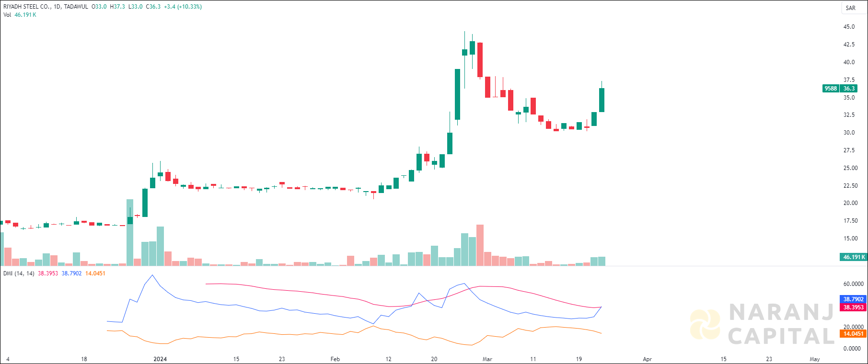Click the 60.0000 DMI scale label
868x364 pixels.
853,284
